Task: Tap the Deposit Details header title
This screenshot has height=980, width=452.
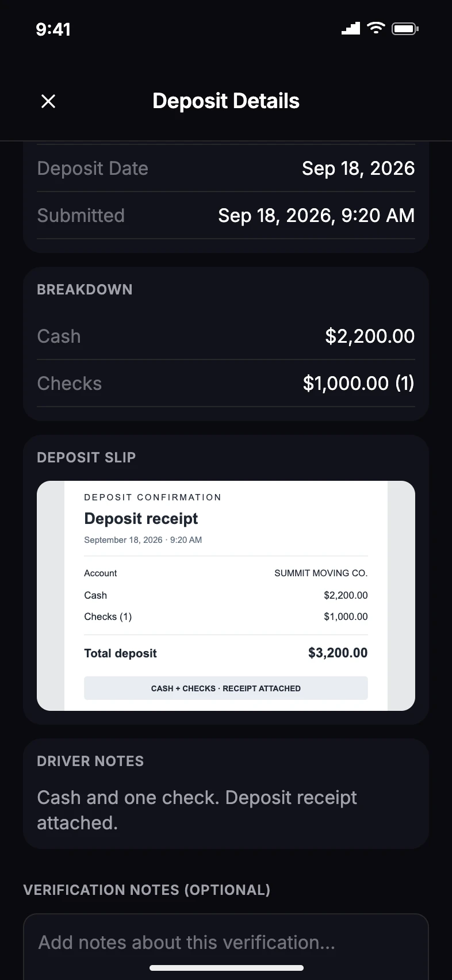Action: click(x=226, y=101)
